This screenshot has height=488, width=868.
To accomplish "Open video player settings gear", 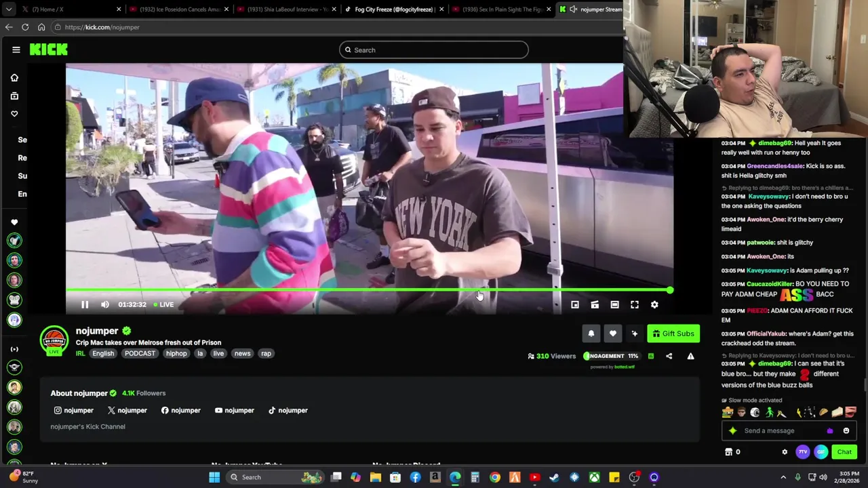I will [654, 305].
